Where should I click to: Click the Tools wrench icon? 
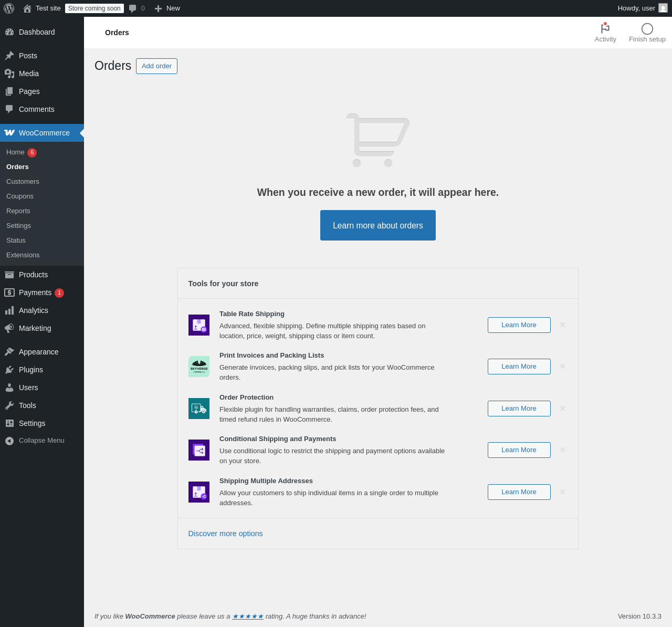tap(9, 405)
